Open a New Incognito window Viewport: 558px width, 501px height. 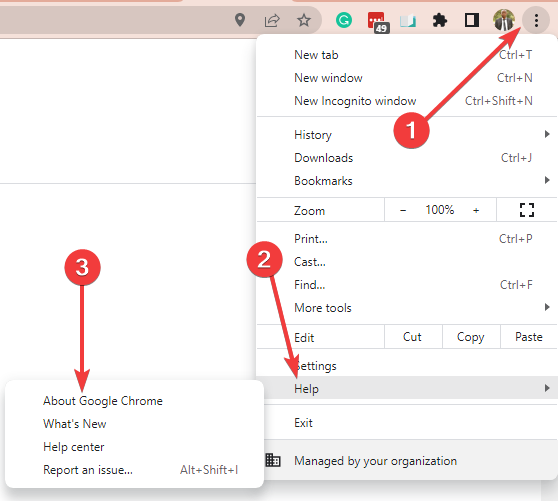tap(407, 101)
